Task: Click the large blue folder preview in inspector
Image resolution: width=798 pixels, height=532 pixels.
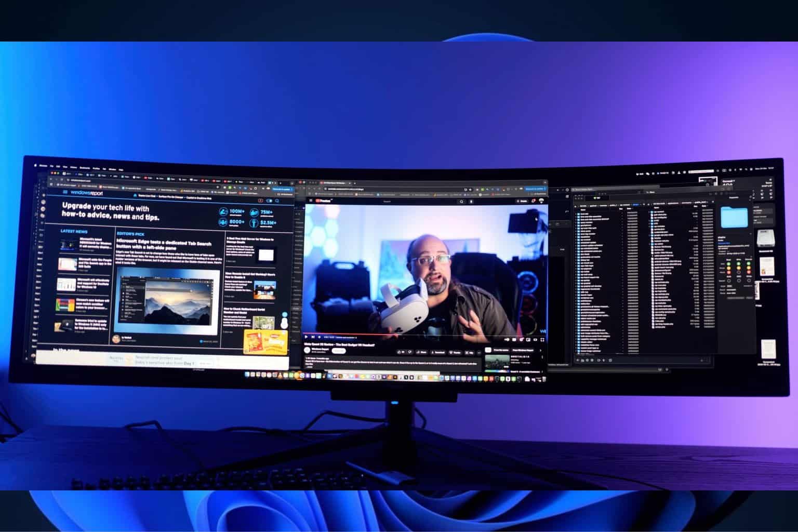Action: [734, 218]
